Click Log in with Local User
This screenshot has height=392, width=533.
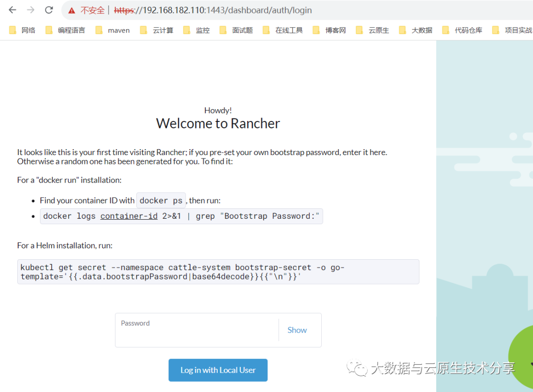point(218,370)
